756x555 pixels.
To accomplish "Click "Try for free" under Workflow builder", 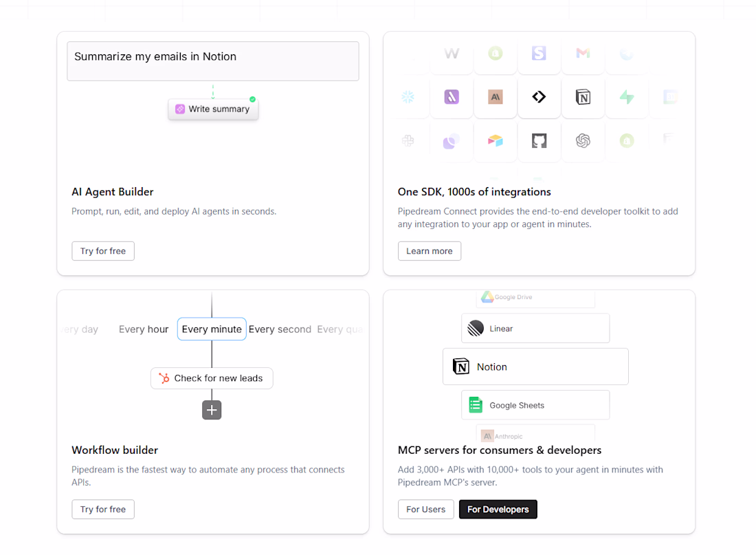I will pos(103,510).
